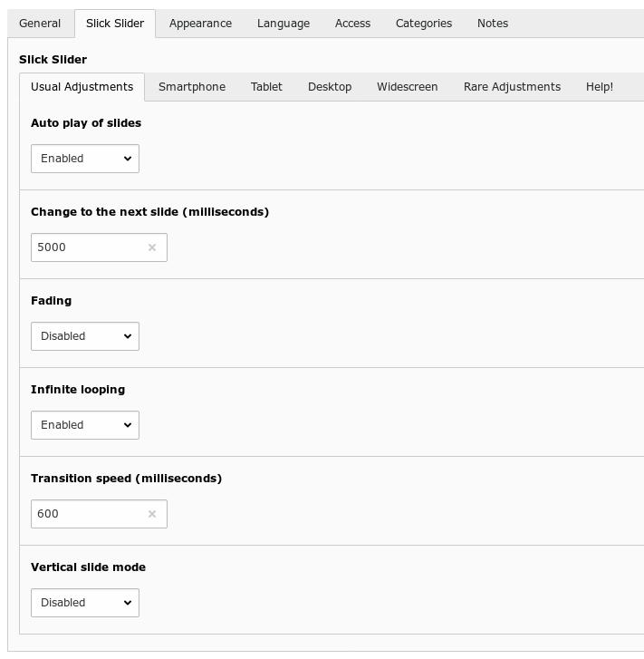Switch to the General tab
Image resolution: width=644 pixels, height=659 pixels.
(40, 24)
